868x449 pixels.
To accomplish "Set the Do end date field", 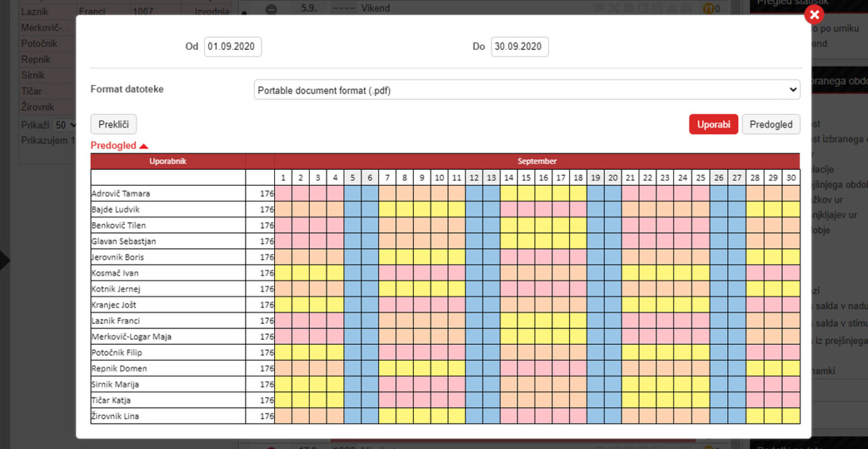I will tap(519, 46).
